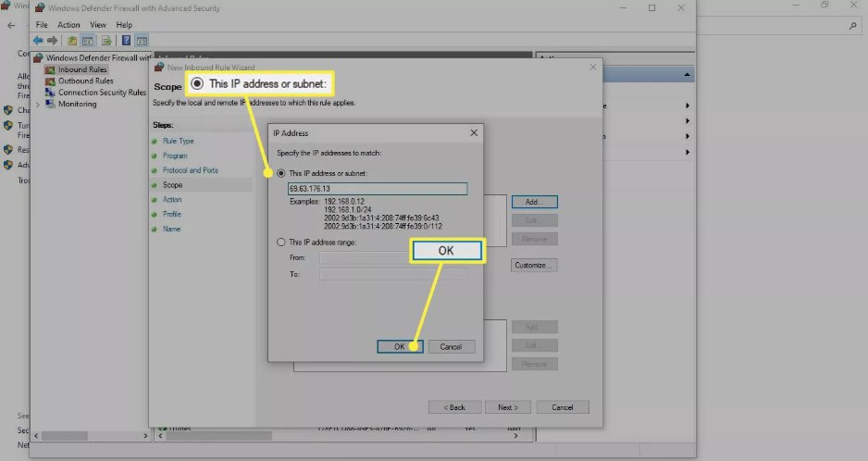
Task: Click the Monitoring tree icon
Action: point(50,105)
